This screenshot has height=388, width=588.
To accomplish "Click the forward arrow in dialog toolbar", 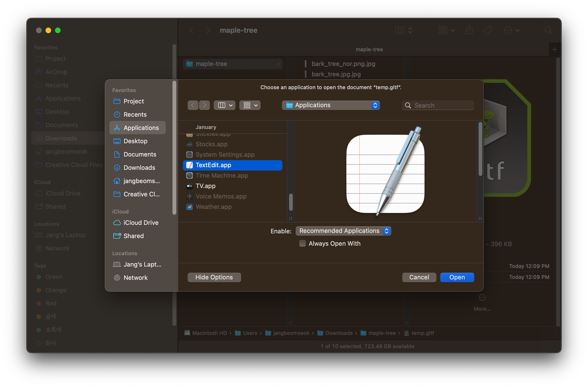I will tap(204, 105).
